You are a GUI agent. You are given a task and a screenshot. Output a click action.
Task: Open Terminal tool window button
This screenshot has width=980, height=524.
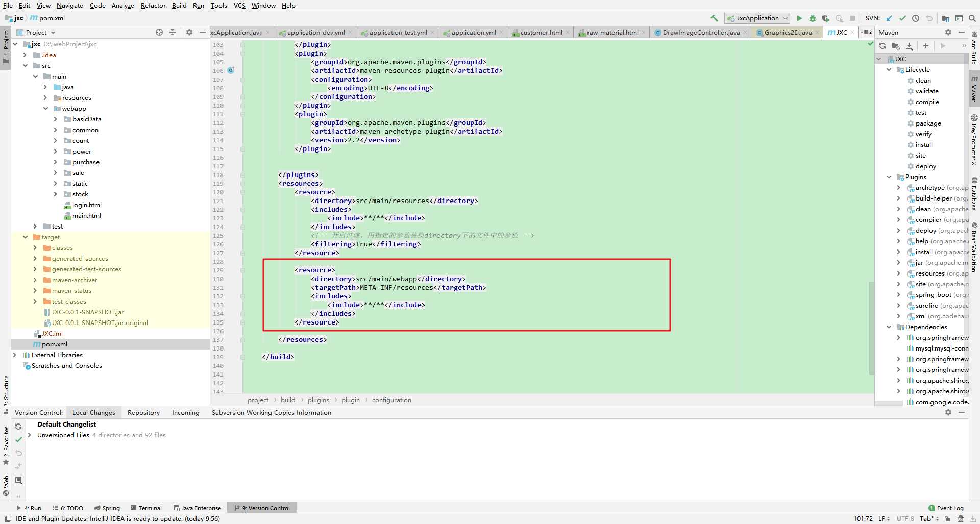click(146, 508)
